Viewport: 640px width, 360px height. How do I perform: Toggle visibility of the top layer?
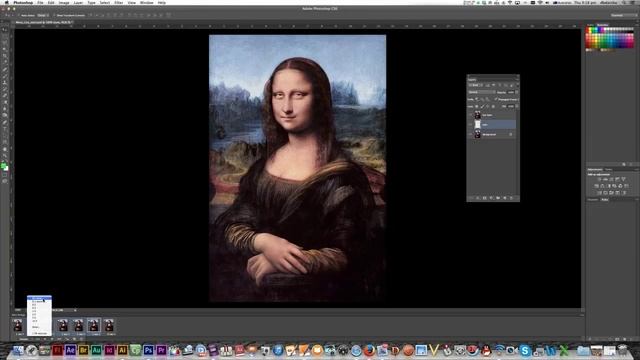[x=471, y=115]
